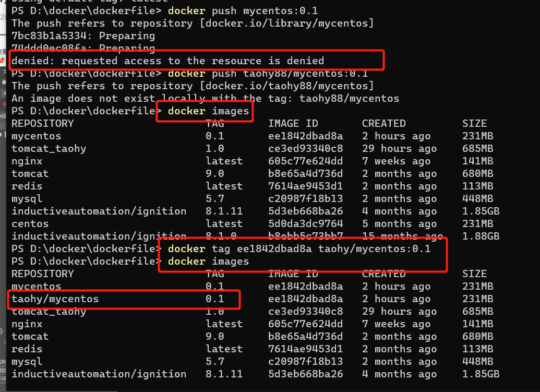The width and height of the screenshot is (540, 392).
Task: Select image ID ee1842dbad8a in the taohy/mycentos row
Action: tap(305, 299)
